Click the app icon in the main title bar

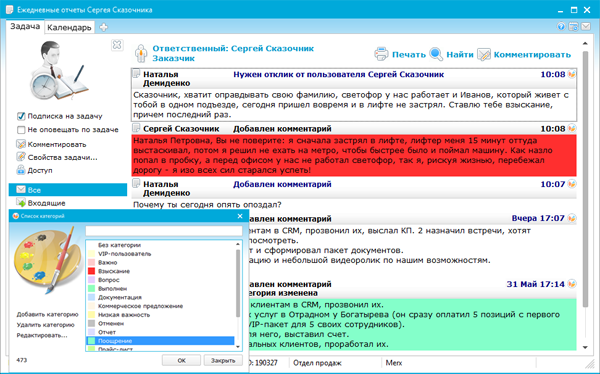[10, 10]
